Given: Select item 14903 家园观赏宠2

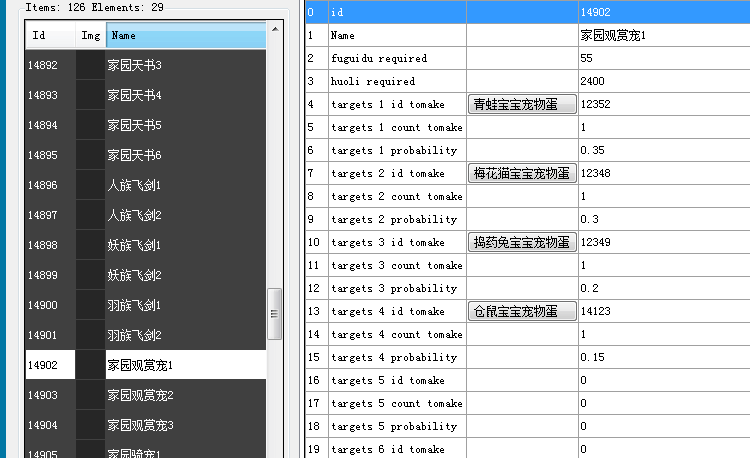Looking at the screenshot, I should (x=146, y=395).
